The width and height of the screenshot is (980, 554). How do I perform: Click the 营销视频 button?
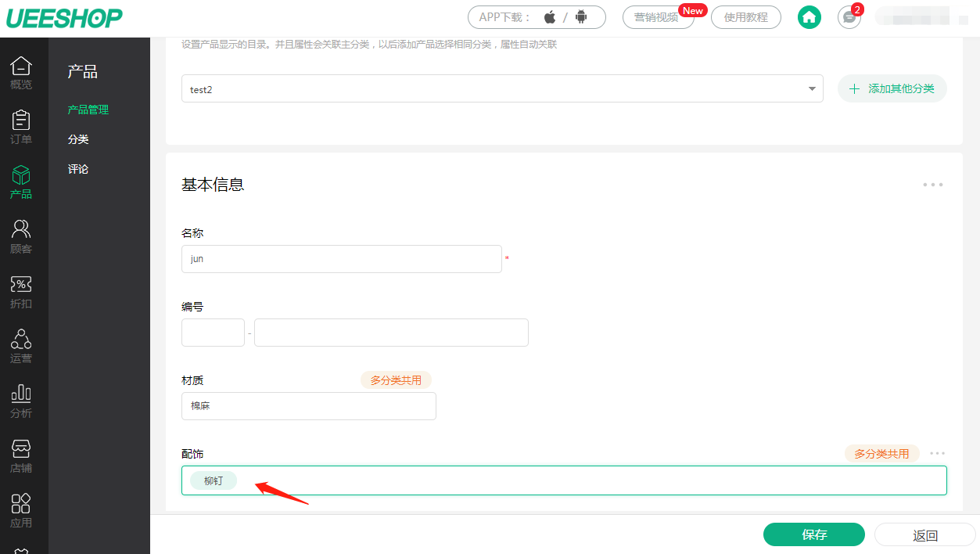[x=658, y=17]
